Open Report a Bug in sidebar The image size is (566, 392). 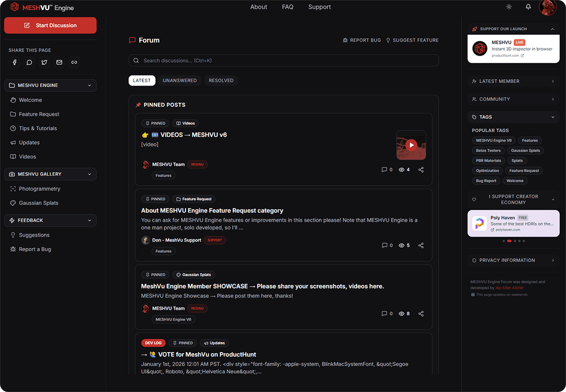[31, 249]
